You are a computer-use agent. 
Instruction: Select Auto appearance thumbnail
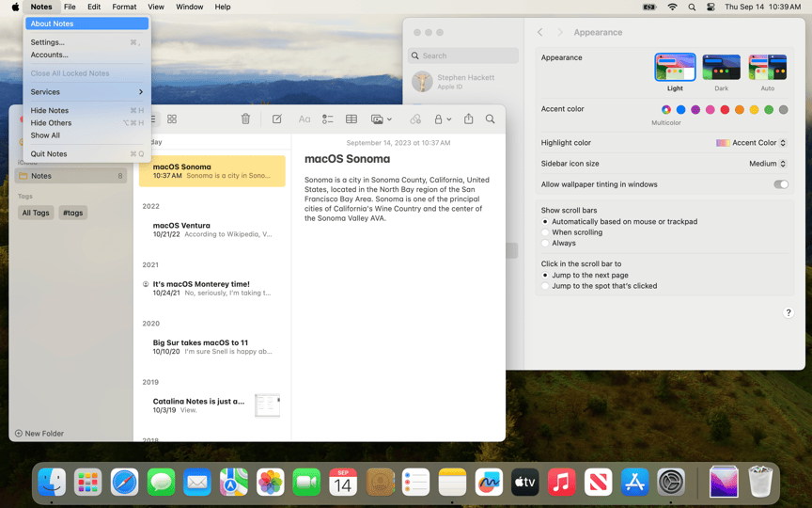(768, 68)
